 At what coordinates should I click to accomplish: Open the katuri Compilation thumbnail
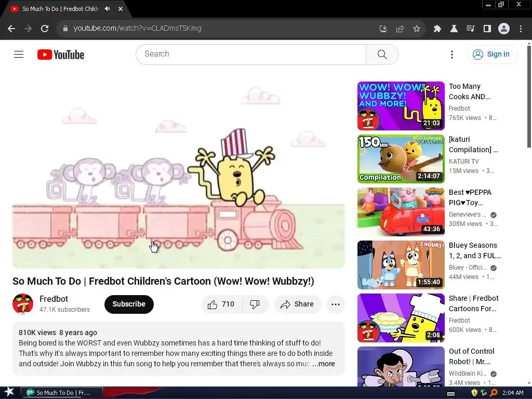401,159
